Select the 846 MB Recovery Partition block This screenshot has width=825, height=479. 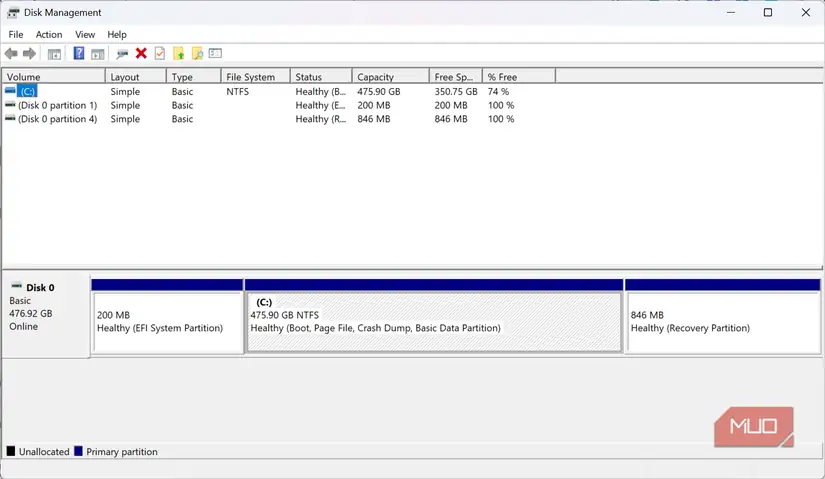click(723, 317)
